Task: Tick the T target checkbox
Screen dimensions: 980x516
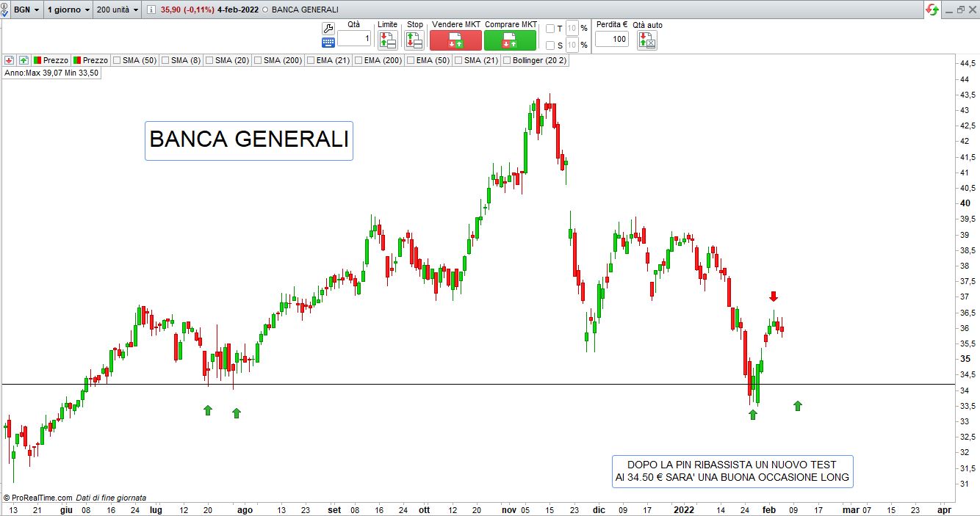Action: (550, 29)
